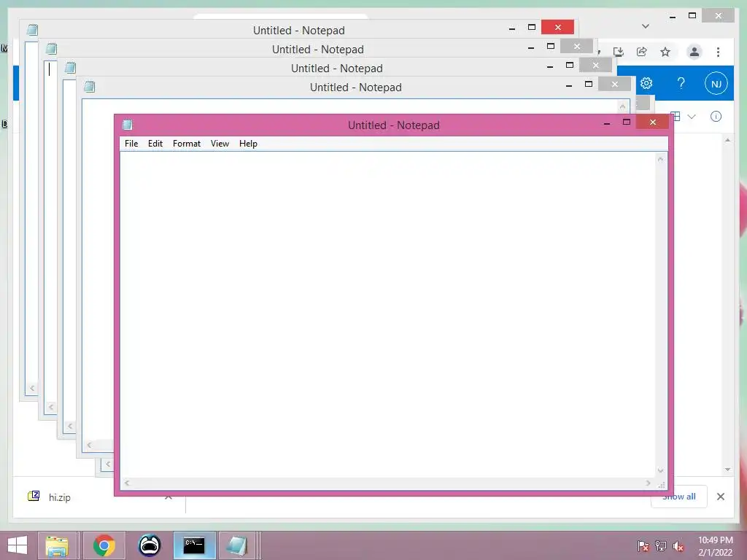Click the install/download icon in Chrome address bar

click(x=619, y=52)
